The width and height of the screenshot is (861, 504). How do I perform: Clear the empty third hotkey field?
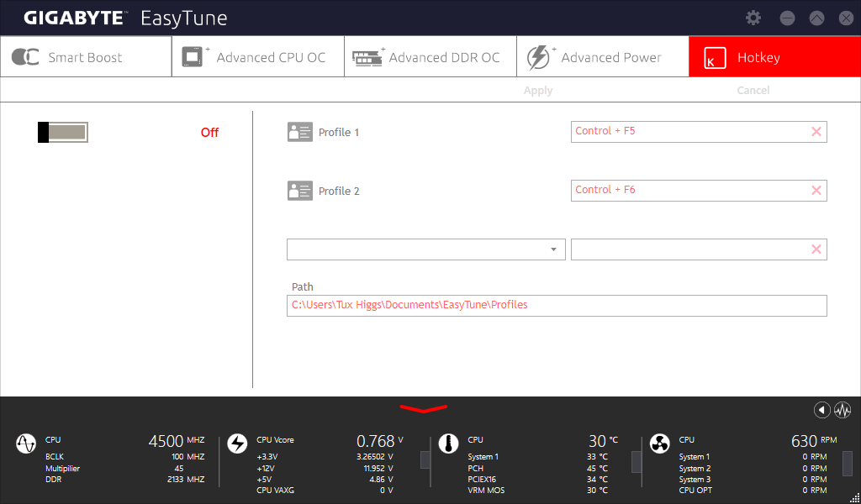click(x=816, y=249)
